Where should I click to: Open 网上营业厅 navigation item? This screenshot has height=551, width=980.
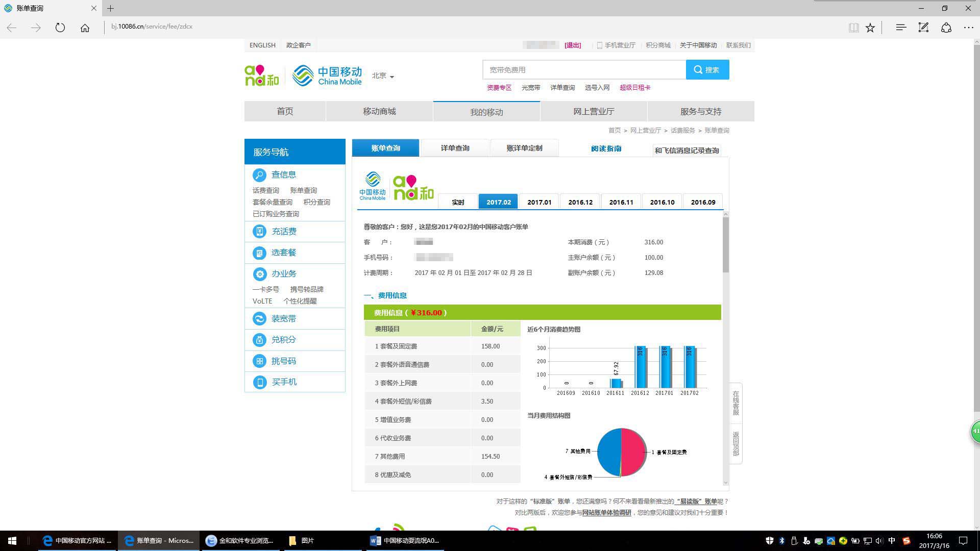[x=594, y=111]
